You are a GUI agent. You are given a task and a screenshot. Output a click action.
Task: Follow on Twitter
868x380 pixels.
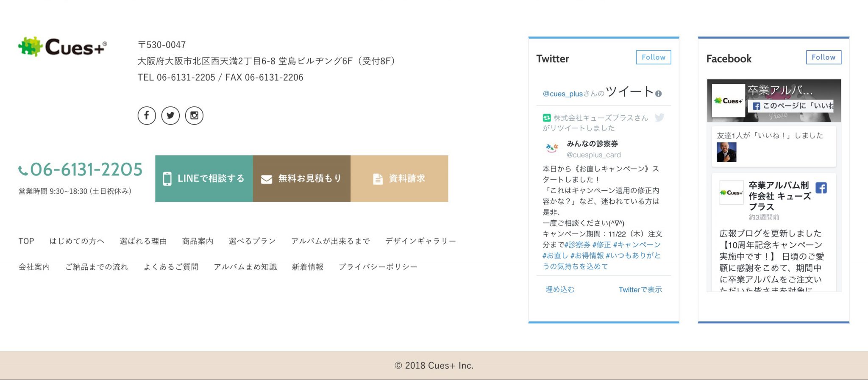pyautogui.click(x=654, y=57)
